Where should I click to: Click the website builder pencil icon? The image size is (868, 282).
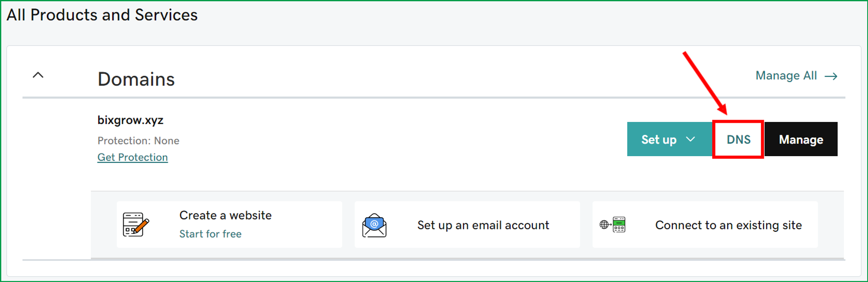click(135, 224)
